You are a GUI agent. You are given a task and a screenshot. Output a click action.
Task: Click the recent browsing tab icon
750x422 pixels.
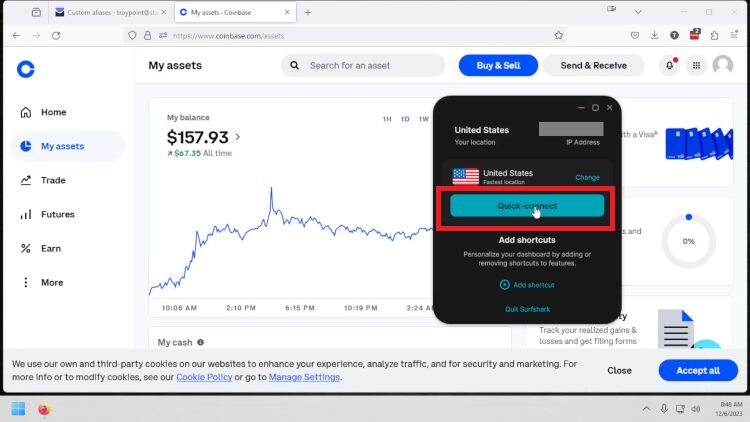pos(36,12)
